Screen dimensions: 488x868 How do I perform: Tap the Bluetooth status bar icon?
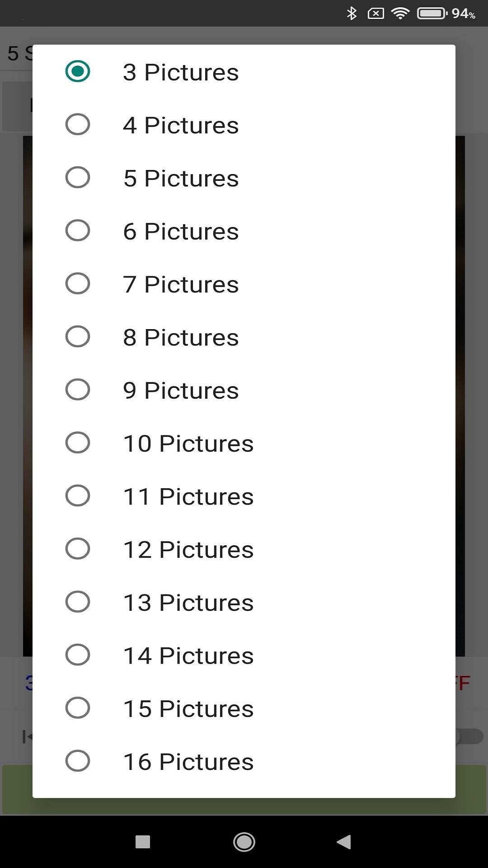pos(352,13)
